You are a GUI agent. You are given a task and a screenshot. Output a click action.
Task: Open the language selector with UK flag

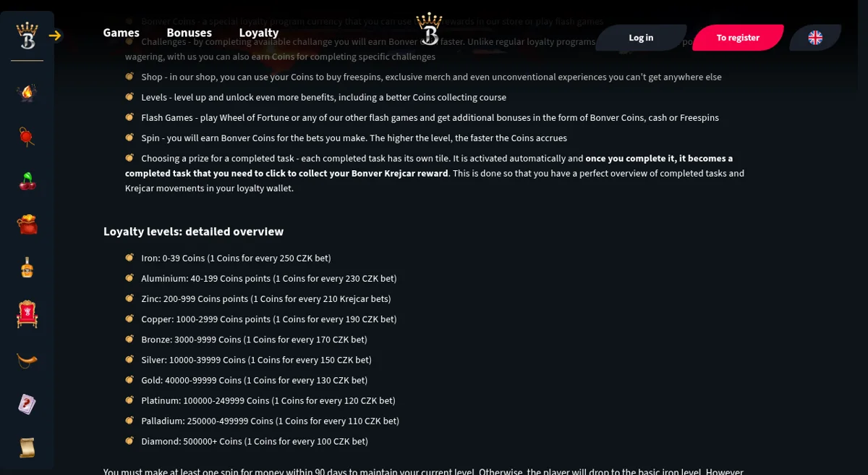(x=815, y=38)
